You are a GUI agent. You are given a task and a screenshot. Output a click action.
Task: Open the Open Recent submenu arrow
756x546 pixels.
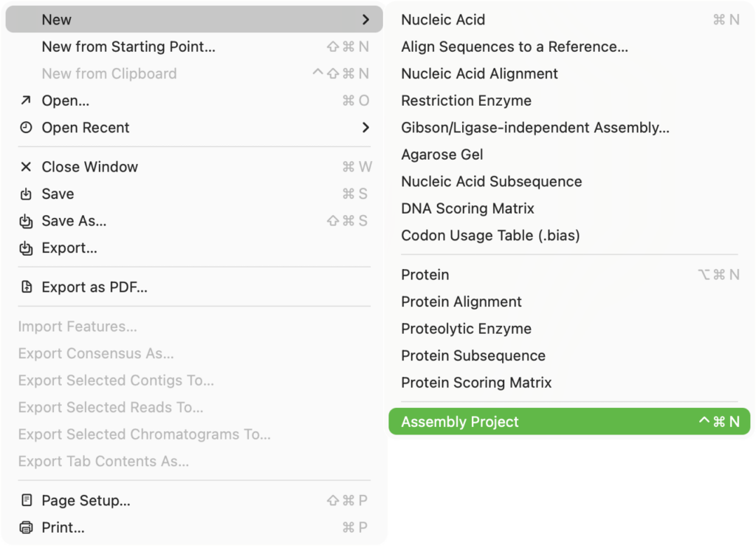click(365, 127)
